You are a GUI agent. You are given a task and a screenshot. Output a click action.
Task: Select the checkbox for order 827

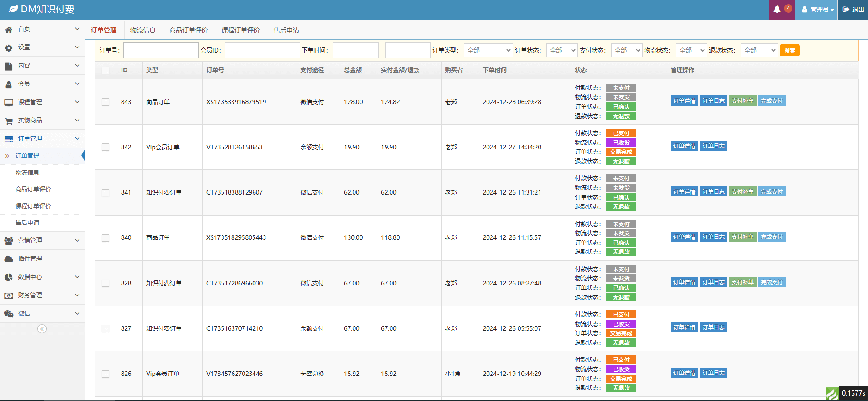pos(106,328)
